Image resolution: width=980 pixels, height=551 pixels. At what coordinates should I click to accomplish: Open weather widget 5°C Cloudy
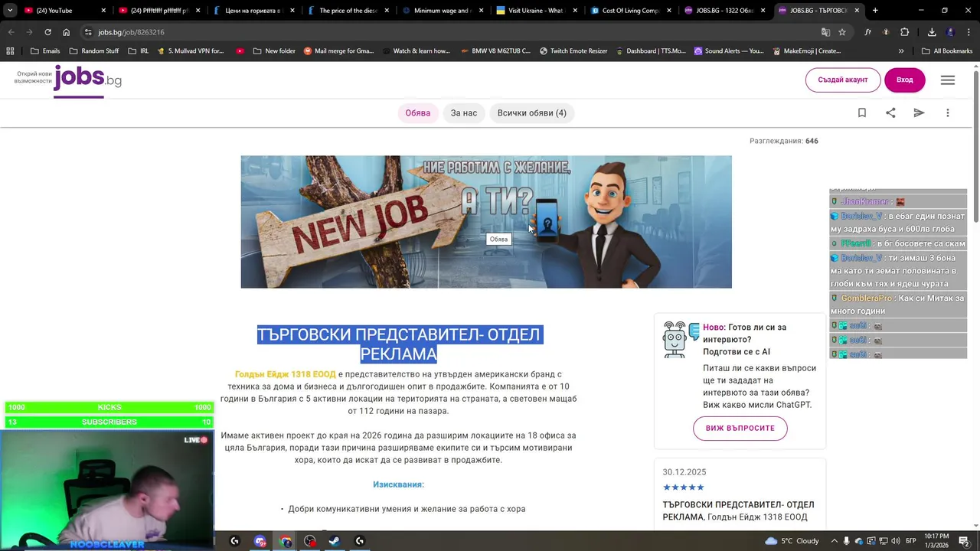792,541
